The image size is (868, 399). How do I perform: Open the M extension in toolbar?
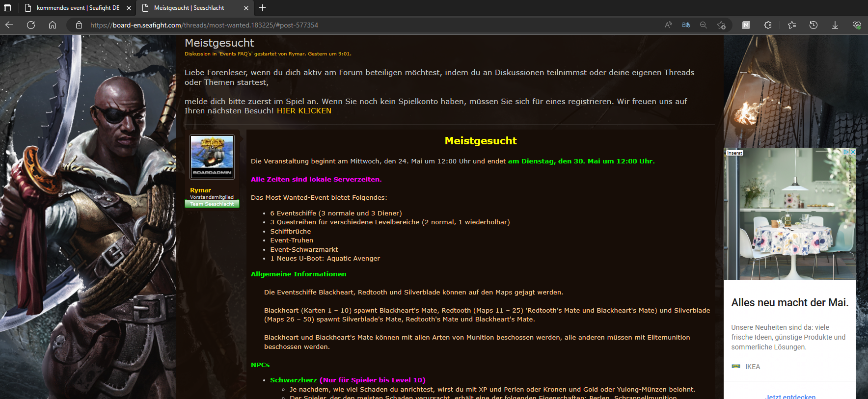746,25
